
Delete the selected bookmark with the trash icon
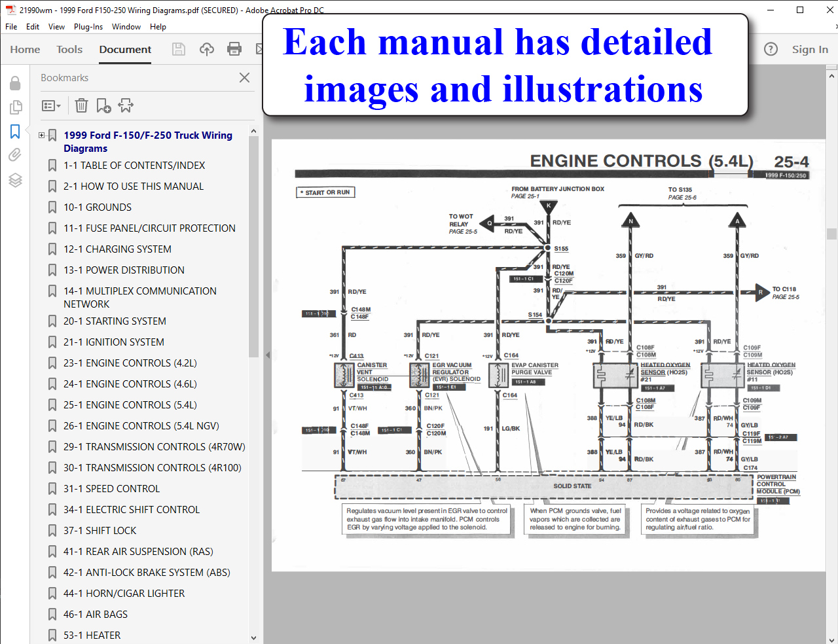(81, 105)
